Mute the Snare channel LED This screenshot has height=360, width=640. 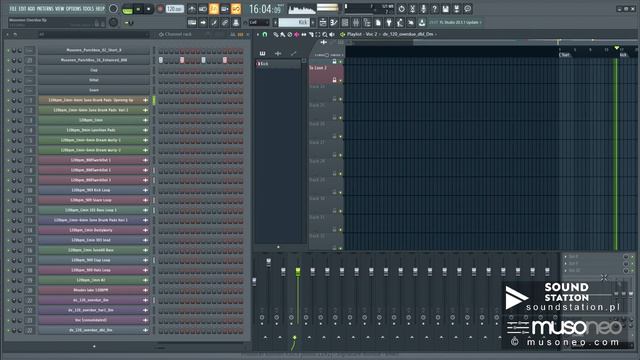coord(8,90)
